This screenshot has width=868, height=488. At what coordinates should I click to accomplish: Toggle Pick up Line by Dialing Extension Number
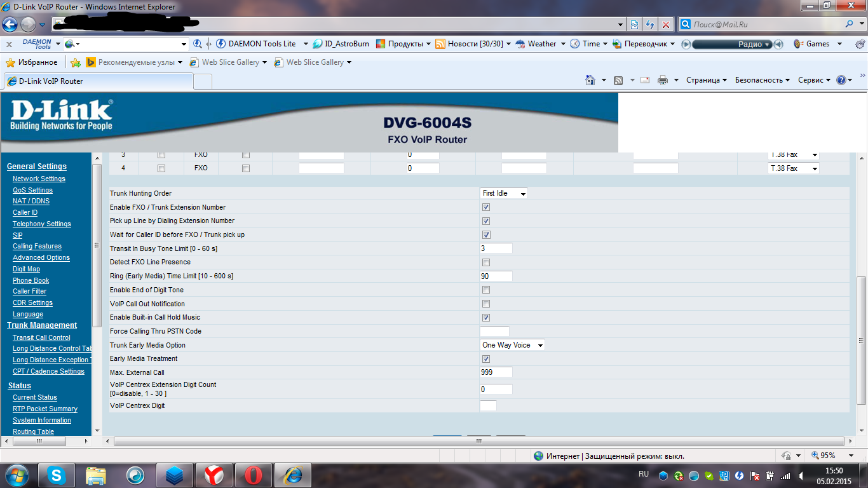(x=486, y=221)
